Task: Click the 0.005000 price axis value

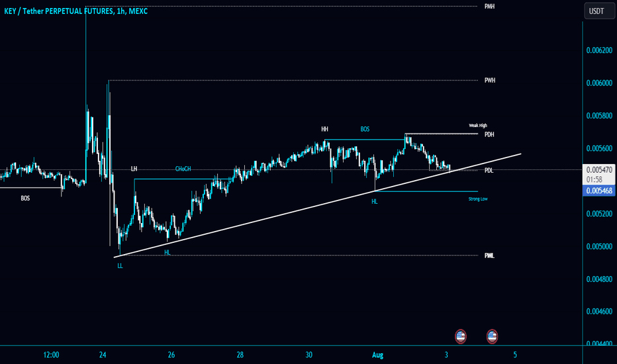Action: [599, 247]
